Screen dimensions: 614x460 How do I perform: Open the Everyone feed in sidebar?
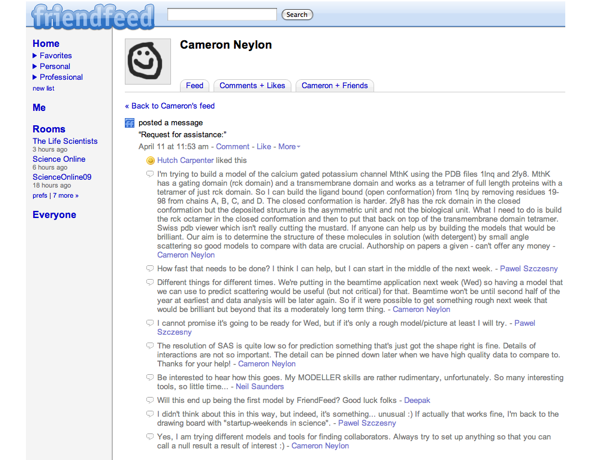pyautogui.click(x=54, y=215)
